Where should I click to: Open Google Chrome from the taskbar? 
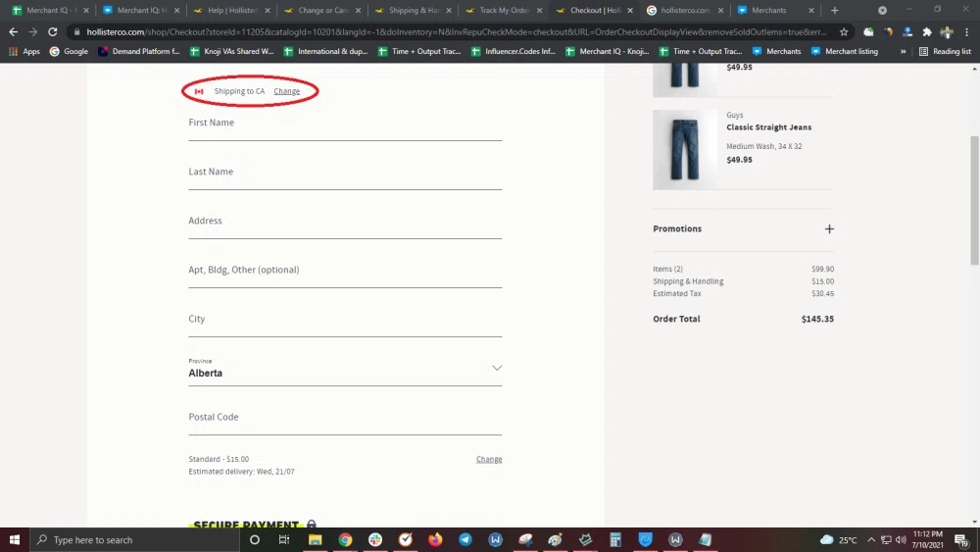pyautogui.click(x=345, y=539)
